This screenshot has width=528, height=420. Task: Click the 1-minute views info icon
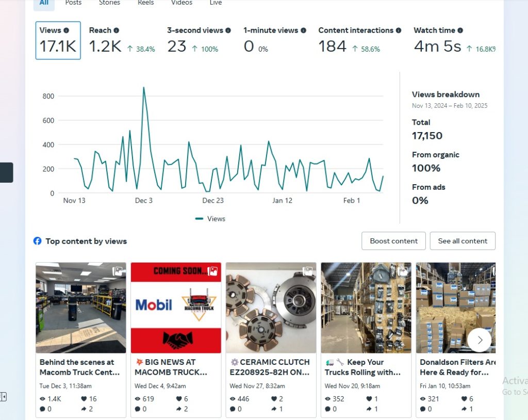pos(303,30)
